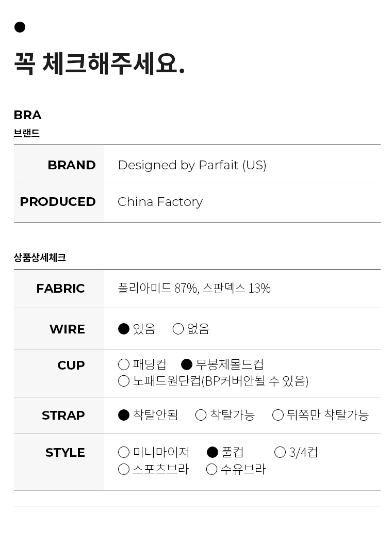Click the black bullet dot above heading
This screenshot has width=392, height=542.
click(x=20, y=27)
